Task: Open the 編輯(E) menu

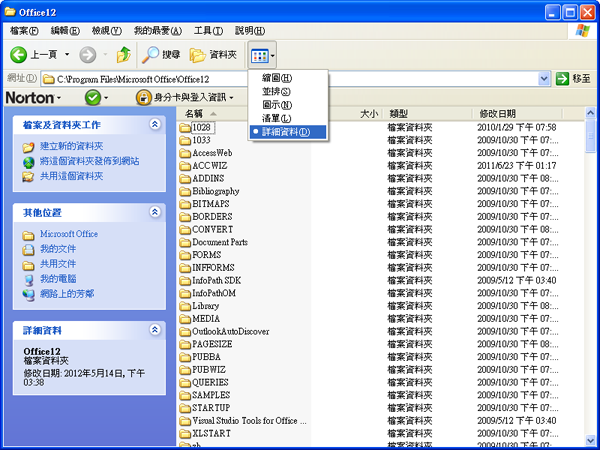Action: coord(65,31)
